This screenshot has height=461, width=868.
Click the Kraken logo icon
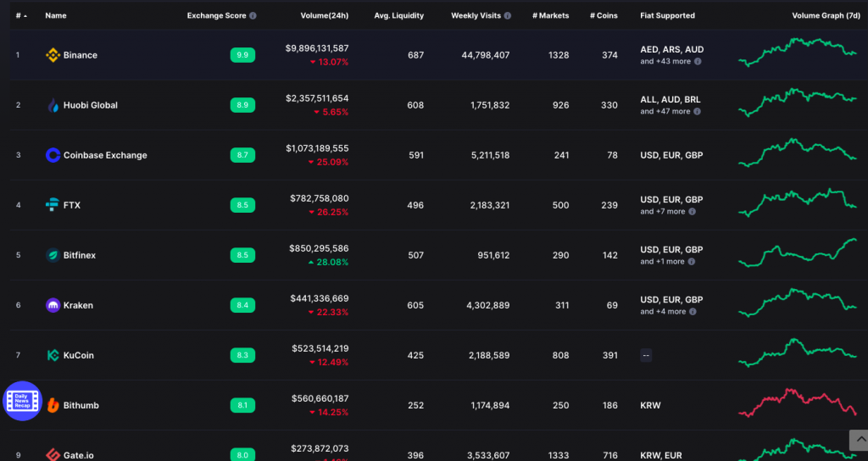53,305
